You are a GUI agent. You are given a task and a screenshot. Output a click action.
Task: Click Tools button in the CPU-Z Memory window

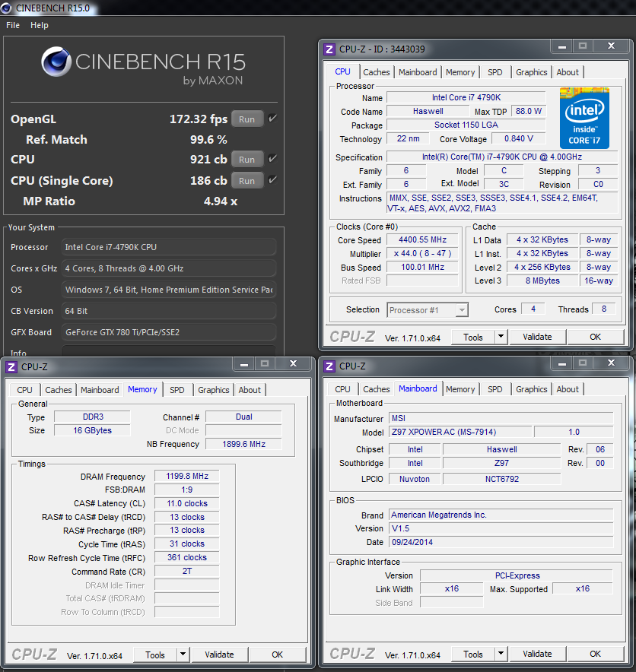coord(155,655)
